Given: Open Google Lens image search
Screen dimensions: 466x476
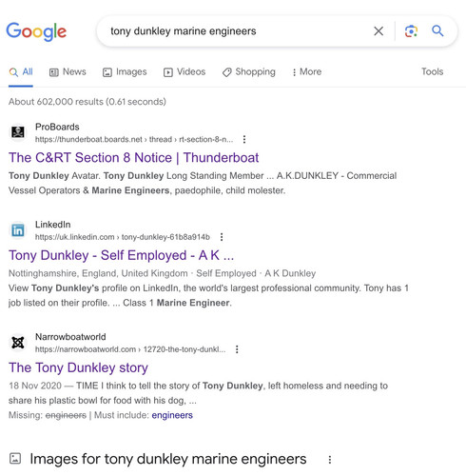Looking at the screenshot, I should point(411,31).
